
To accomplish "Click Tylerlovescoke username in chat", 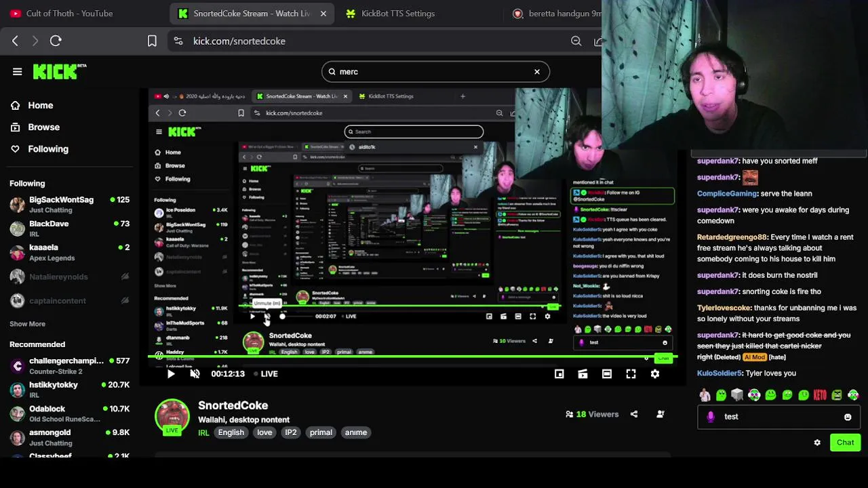I will pyautogui.click(x=724, y=308).
